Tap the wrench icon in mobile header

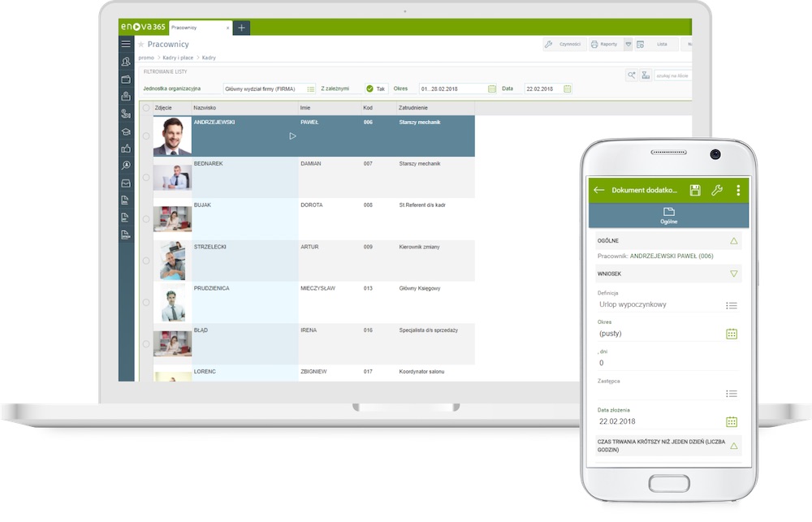(716, 190)
